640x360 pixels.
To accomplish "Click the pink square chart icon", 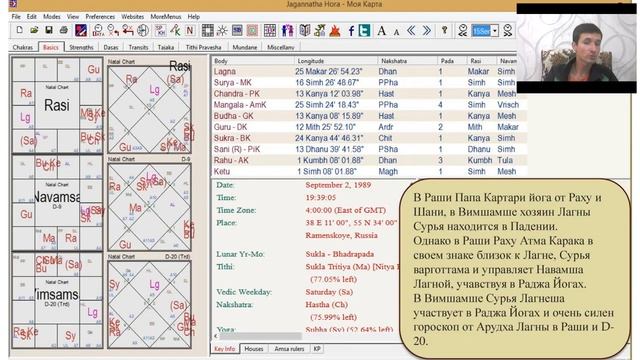I will pos(253,31).
